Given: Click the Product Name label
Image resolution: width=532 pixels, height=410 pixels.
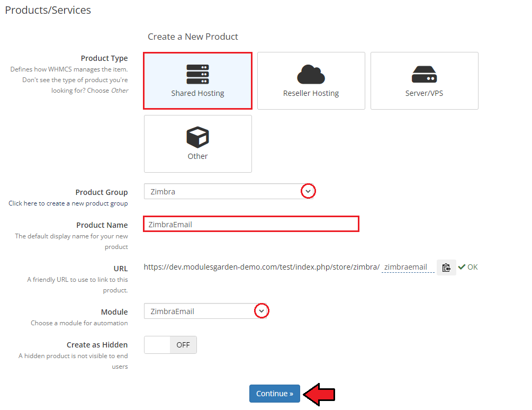Looking at the screenshot, I should [x=102, y=225].
